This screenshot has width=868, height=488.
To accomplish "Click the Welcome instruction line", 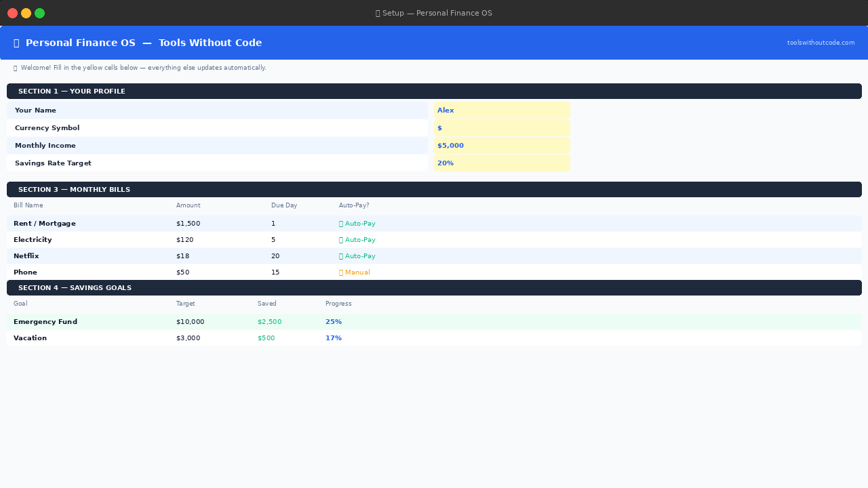I will click(140, 68).
